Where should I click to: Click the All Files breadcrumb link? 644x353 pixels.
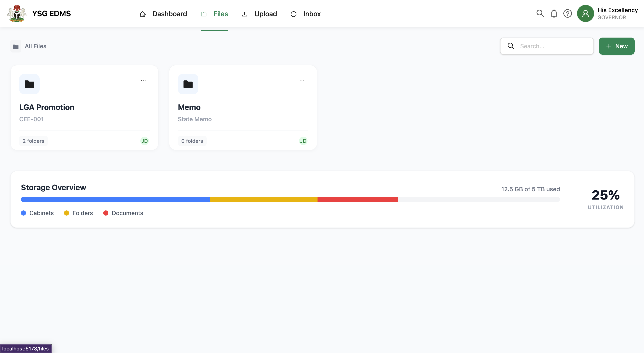click(35, 46)
